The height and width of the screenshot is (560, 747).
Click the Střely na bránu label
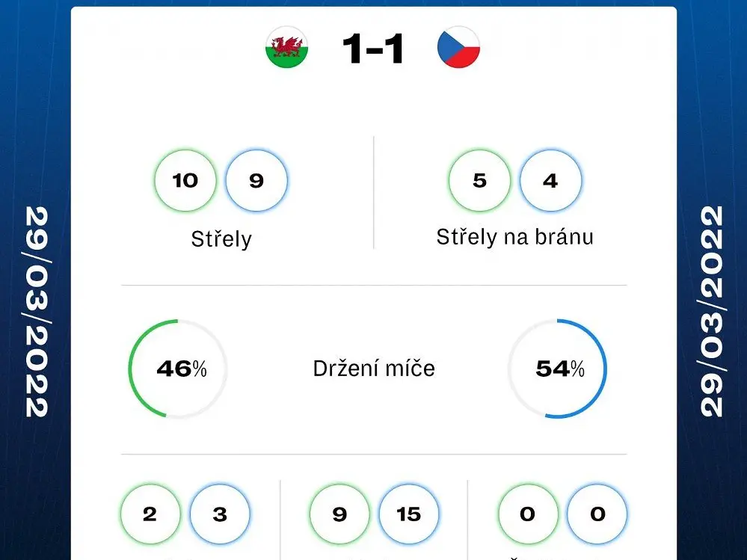point(515,237)
